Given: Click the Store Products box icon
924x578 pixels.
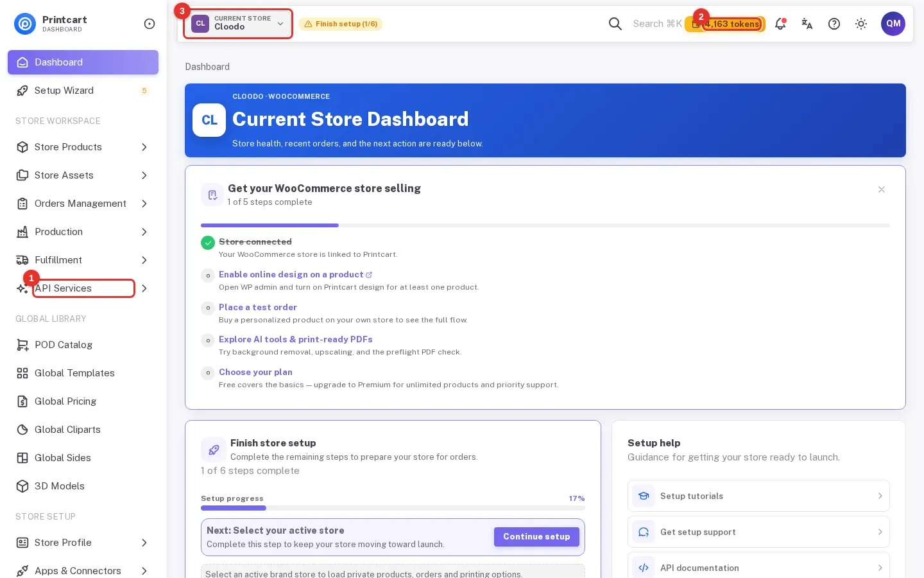Looking at the screenshot, I should click(22, 147).
